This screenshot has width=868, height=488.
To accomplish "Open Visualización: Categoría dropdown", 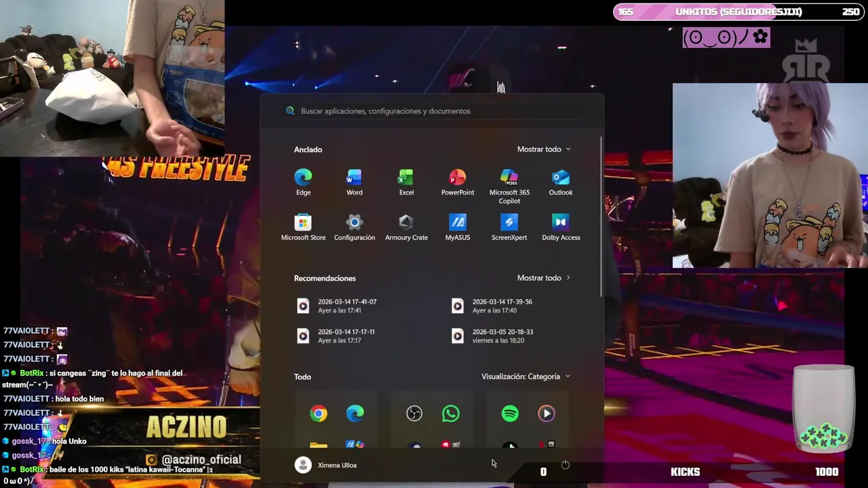I will (526, 376).
